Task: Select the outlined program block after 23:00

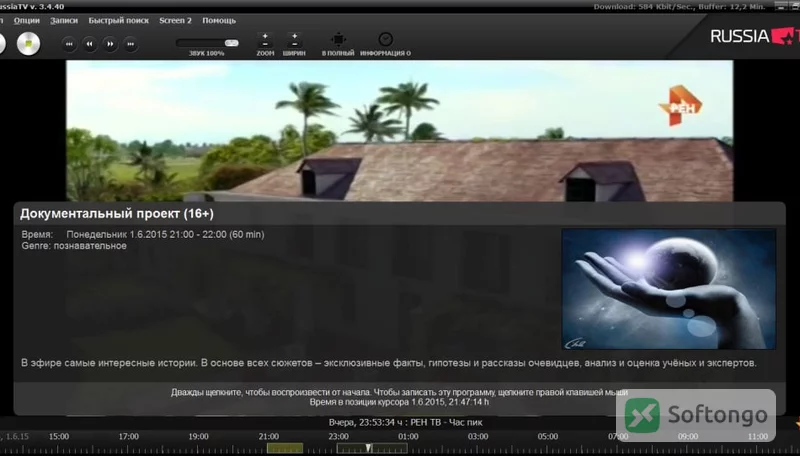Action: click(372, 448)
